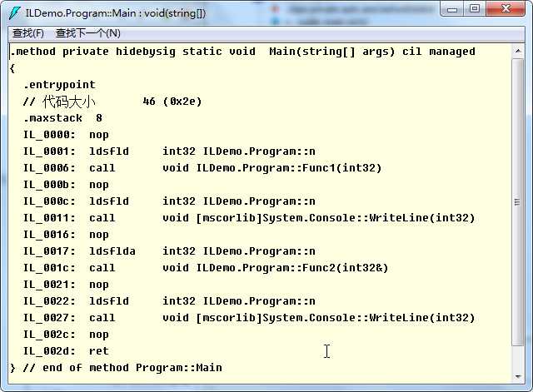Image resolution: width=533 pixels, height=392 pixels.
Task: Click the ILDasm lightning window icon
Action: point(15,13)
